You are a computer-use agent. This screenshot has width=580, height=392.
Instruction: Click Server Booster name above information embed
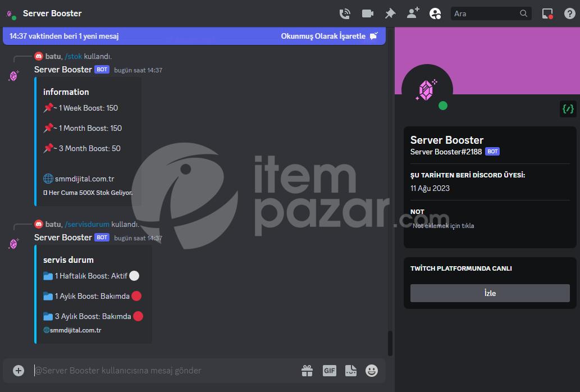pos(63,70)
